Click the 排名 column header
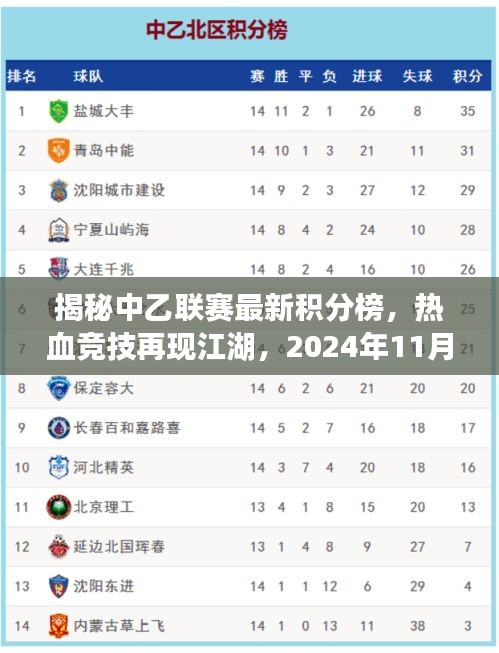 pos(22,76)
